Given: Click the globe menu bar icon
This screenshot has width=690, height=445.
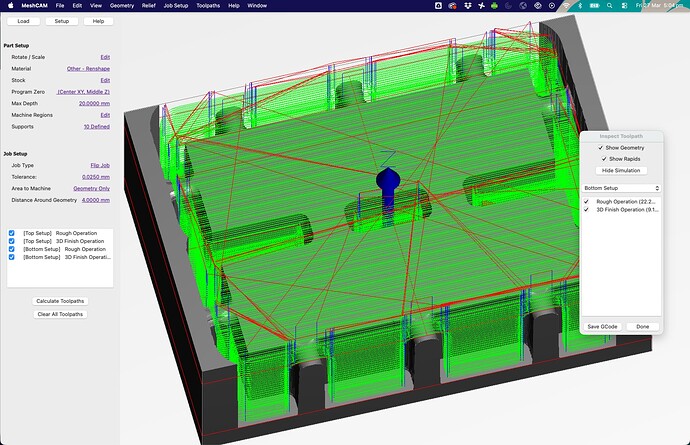Looking at the screenshot, I should [523, 6].
